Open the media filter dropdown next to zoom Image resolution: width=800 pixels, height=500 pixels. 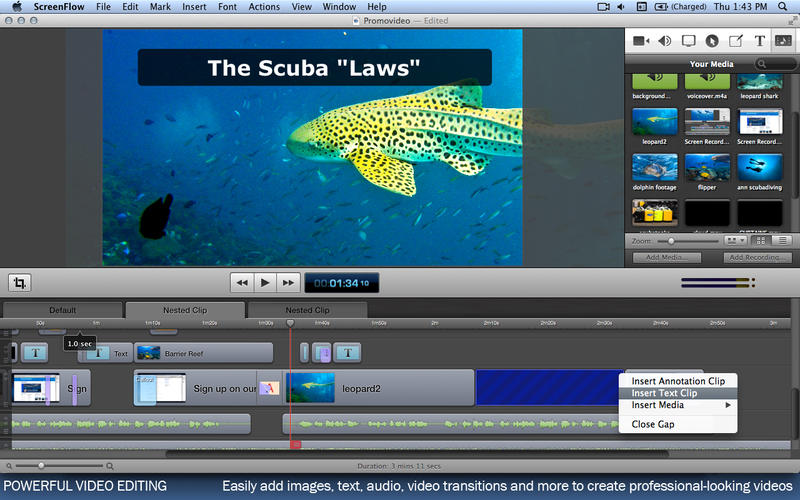pyautogui.click(x=736, y=241)
